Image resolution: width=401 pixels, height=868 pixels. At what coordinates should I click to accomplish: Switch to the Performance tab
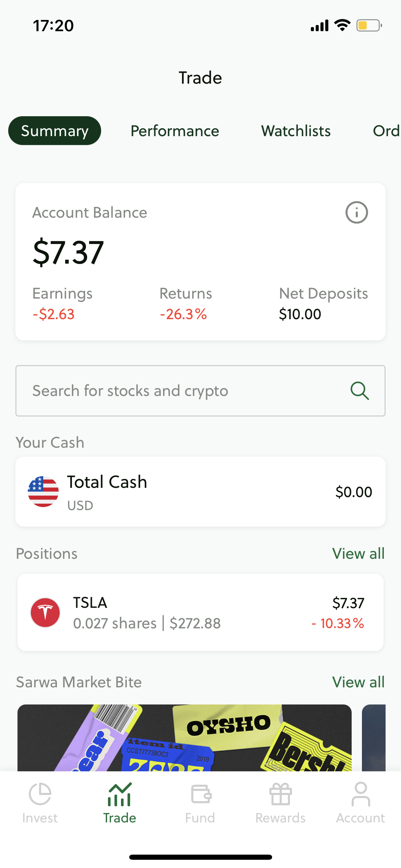pos(175,131)
